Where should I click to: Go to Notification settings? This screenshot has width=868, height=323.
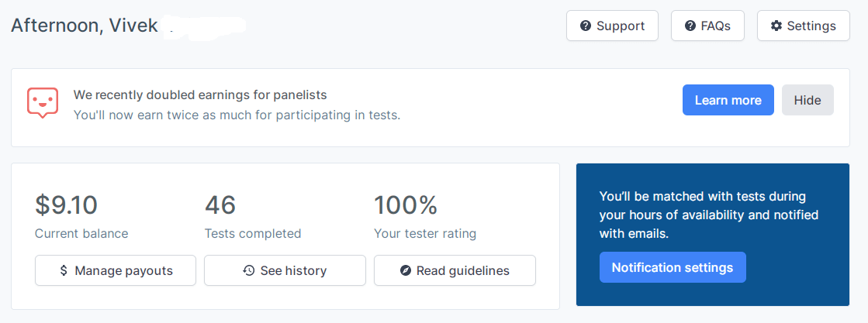672,267
